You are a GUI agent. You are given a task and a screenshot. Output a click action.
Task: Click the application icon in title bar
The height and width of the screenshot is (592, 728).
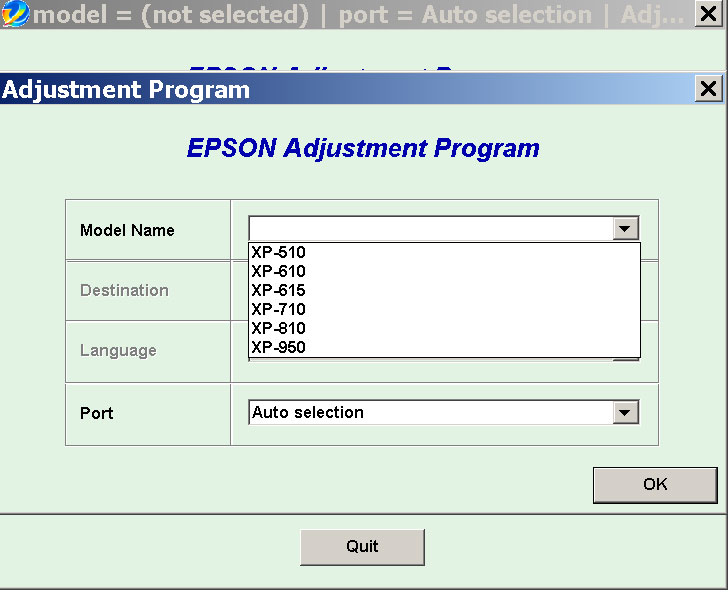click(15, 13)
